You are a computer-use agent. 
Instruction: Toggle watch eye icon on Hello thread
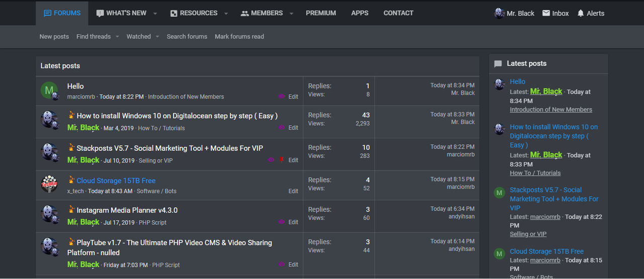pos(281,97)
